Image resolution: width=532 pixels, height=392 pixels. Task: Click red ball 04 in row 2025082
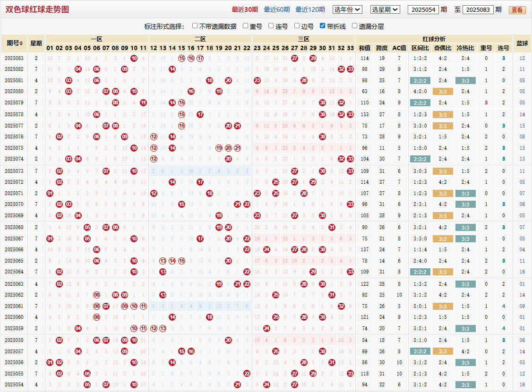[78, 69]
